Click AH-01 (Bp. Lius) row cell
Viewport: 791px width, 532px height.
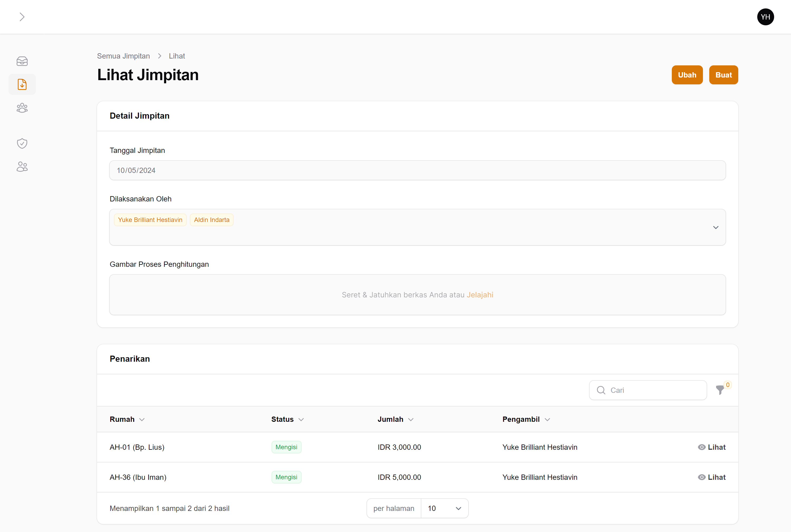pyautogui.click(x=137, y=447)
